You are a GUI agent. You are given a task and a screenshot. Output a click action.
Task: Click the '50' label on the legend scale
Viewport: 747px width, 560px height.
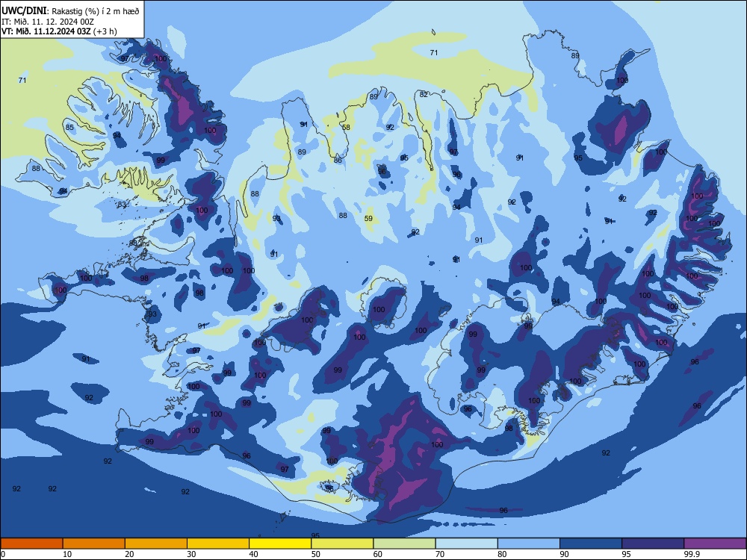[x=316, y=554]
